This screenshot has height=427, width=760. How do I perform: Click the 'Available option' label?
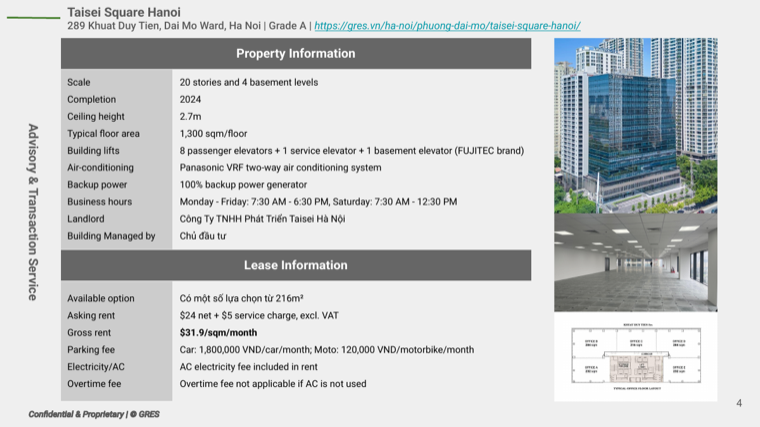tap(100, 299)
